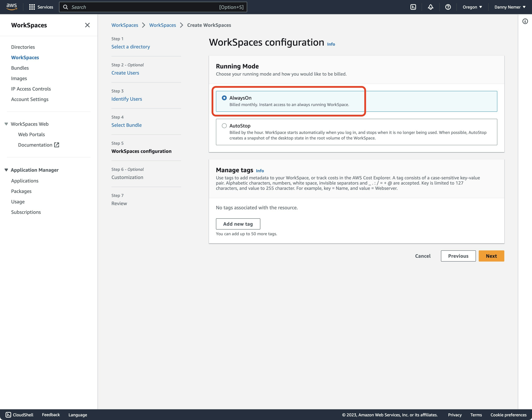Select the AlwaysOn running mode
Image resolution: width=532 pixels, height=420 pixels.
click(x=224, y=98)
